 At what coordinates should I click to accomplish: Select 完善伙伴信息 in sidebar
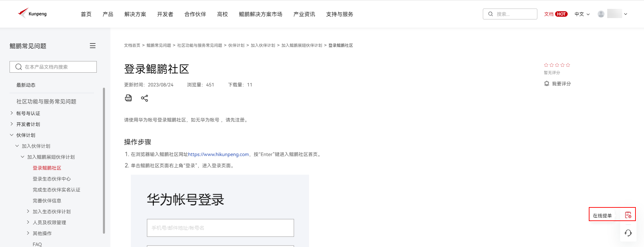pyautogui.click(x=47, y=201)
